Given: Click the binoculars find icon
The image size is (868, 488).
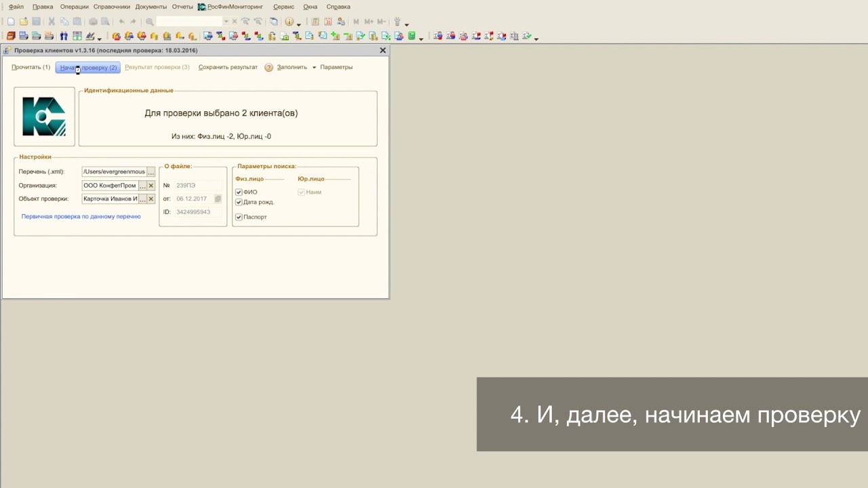Looking at the screenshot, I should tap(64, 36).
